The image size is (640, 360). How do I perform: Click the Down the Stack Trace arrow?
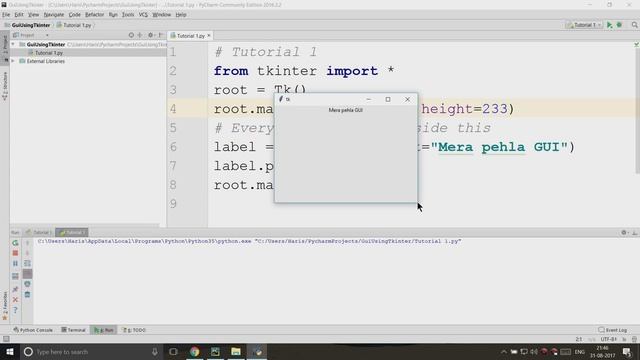click(x=27, y=253)
